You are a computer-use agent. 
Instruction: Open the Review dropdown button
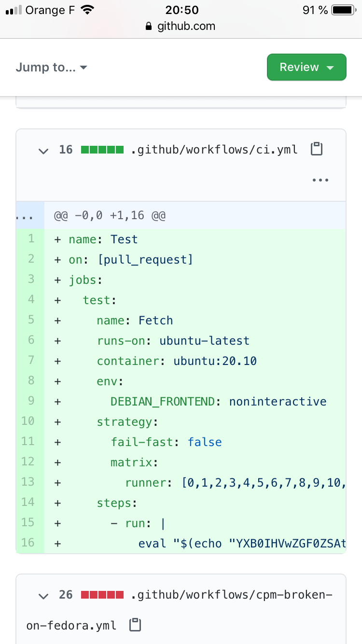(x=306, y=67)
